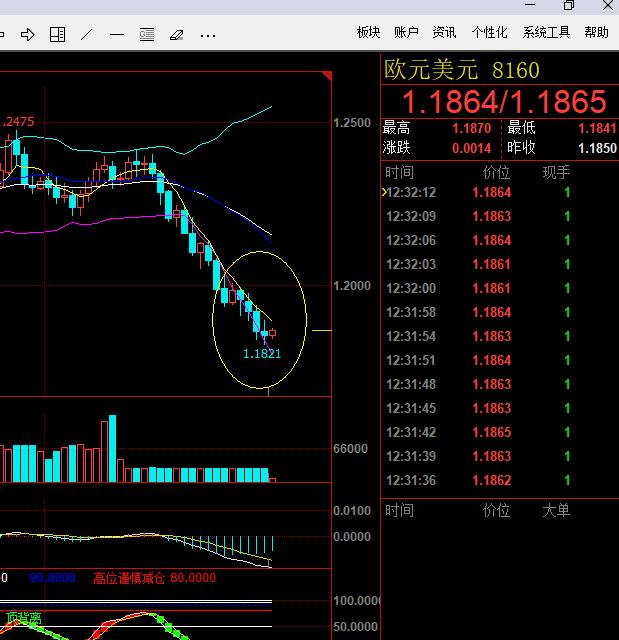The height and width of the screenshot is (640, 619).
Task: Open the three-dot more tools menu
Action: tap(208, 35)
